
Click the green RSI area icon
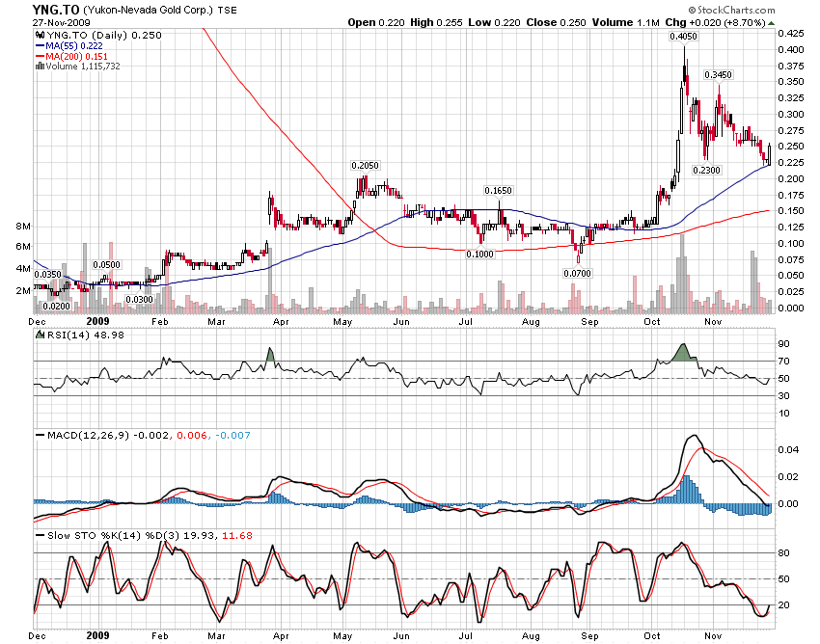tap(40, 335)
